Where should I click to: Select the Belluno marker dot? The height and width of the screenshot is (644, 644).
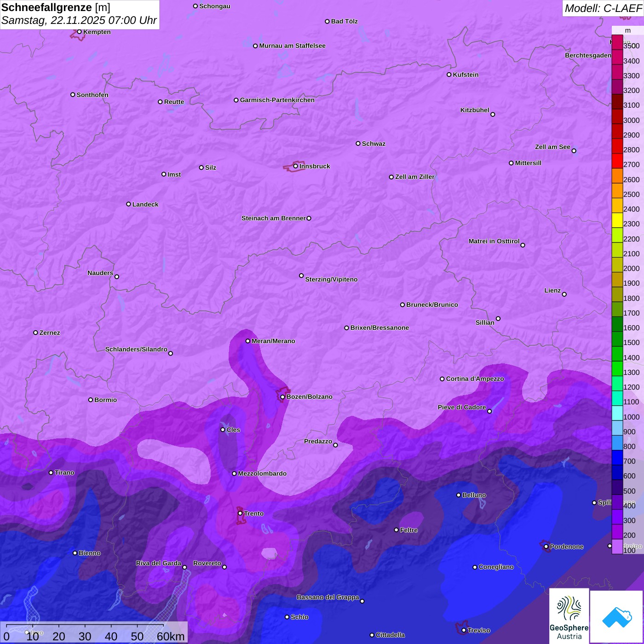(458, 495)
